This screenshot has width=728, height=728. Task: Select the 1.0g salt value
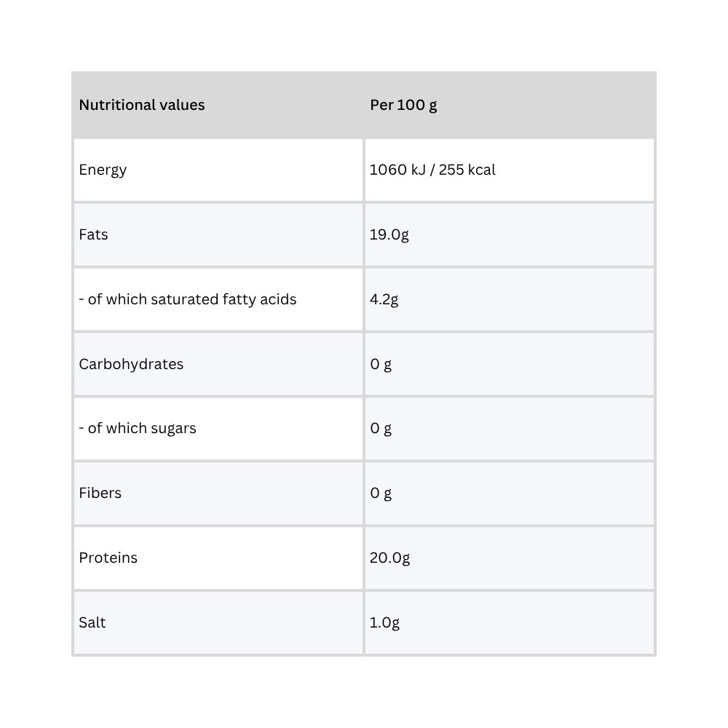384,622
